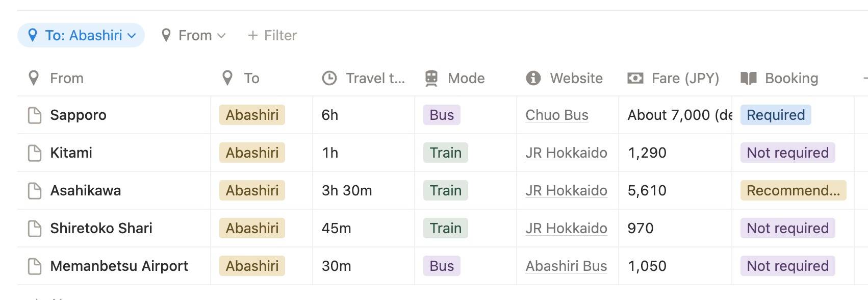Image resolution: width=868 pixels, height=300 pixels.
Task: Click the train icon in Mode header
Action: coord(431,79)
